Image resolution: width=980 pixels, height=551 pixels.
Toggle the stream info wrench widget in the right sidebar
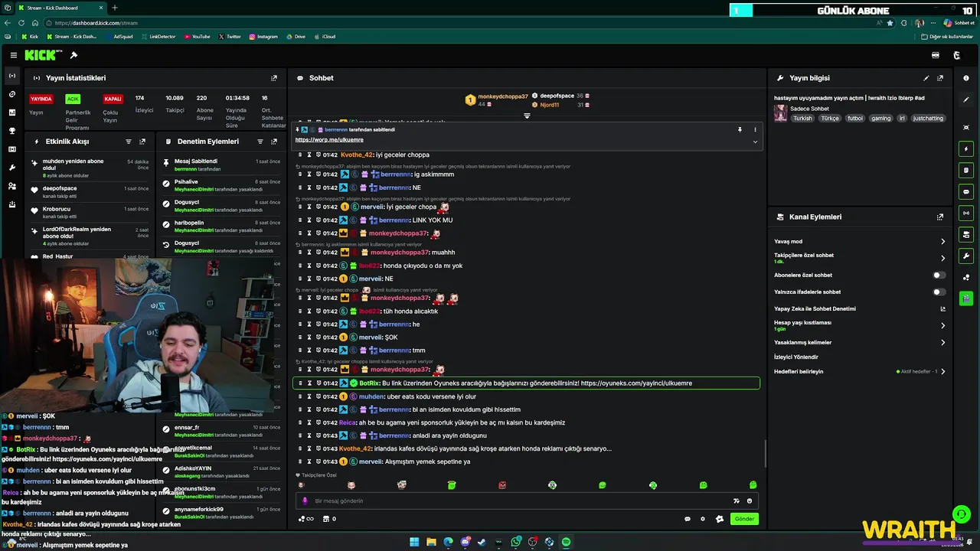pos(966,256)
